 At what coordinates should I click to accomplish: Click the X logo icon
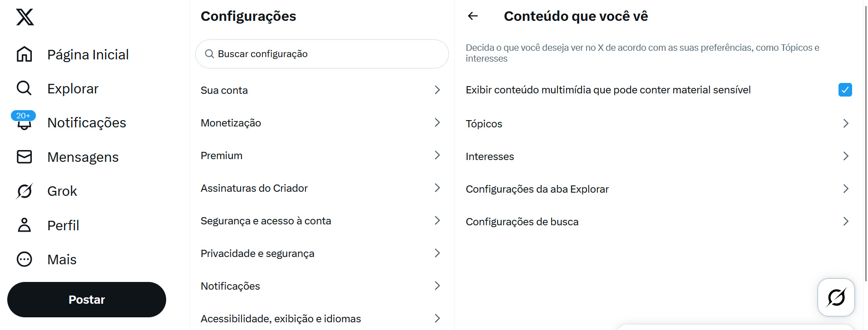click(x=25, y=17)
